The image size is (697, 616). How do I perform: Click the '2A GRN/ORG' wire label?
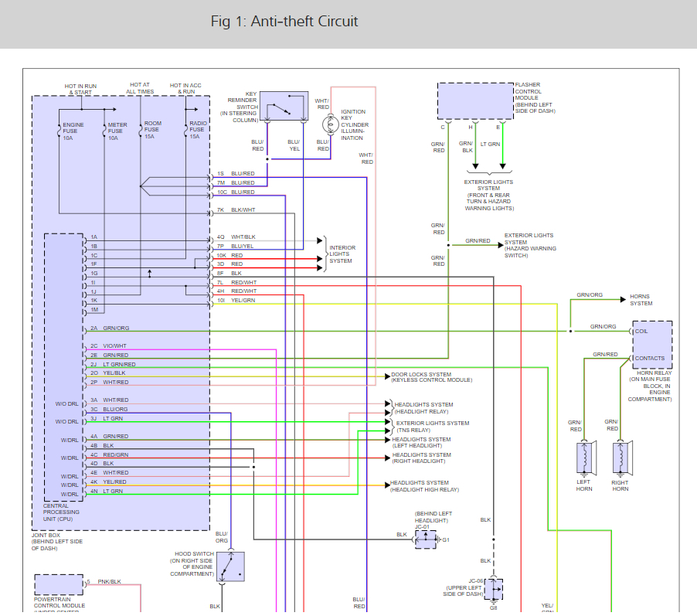pyautogui.click(x=110, y=328)
